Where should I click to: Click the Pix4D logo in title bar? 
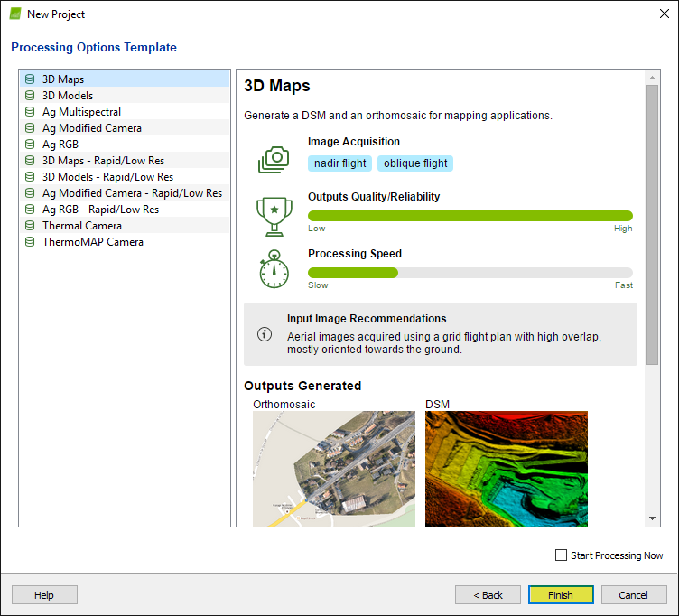[15, 14]
